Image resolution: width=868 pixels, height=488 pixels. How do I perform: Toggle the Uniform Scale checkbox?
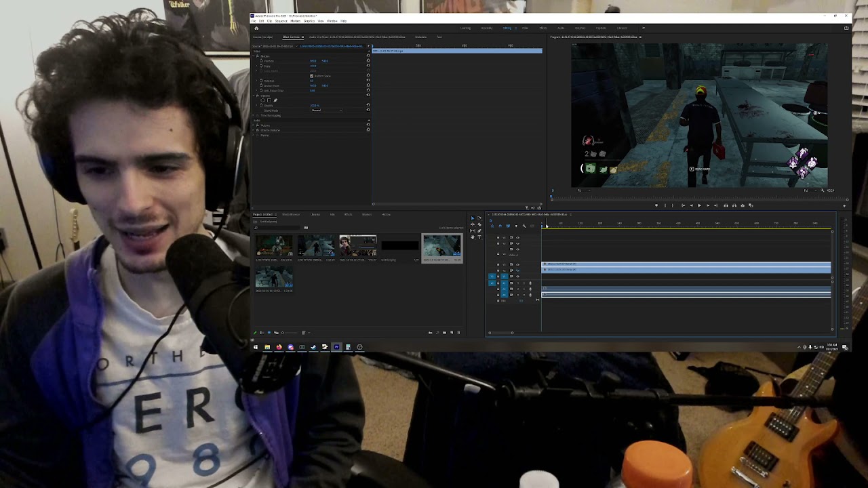click(312, 76)
